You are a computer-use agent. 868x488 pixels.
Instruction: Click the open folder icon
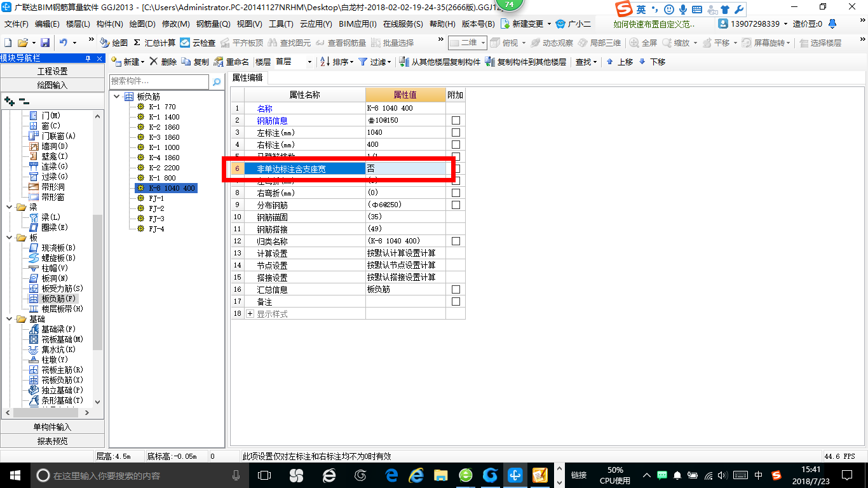tap(22, 43)
